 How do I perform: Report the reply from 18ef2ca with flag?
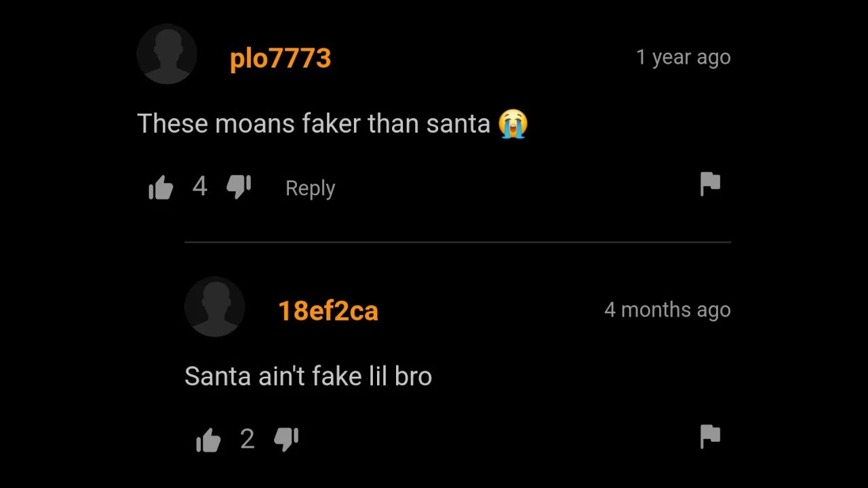(x=710, y=436)
